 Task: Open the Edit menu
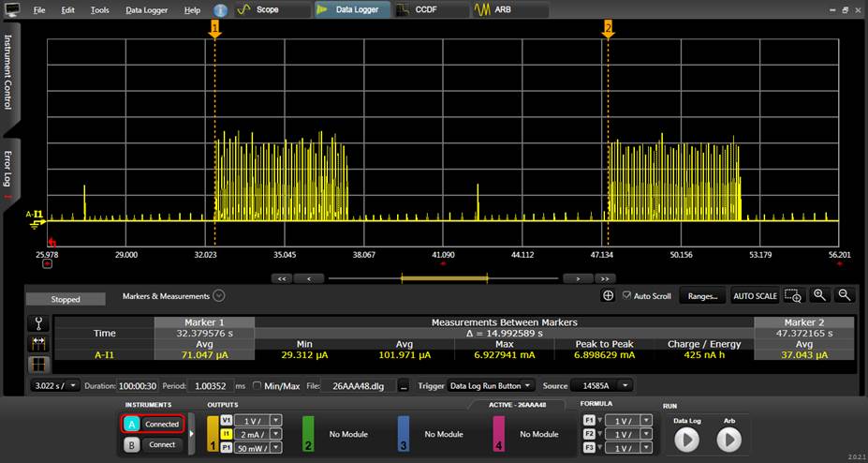[x=68, y=10]
